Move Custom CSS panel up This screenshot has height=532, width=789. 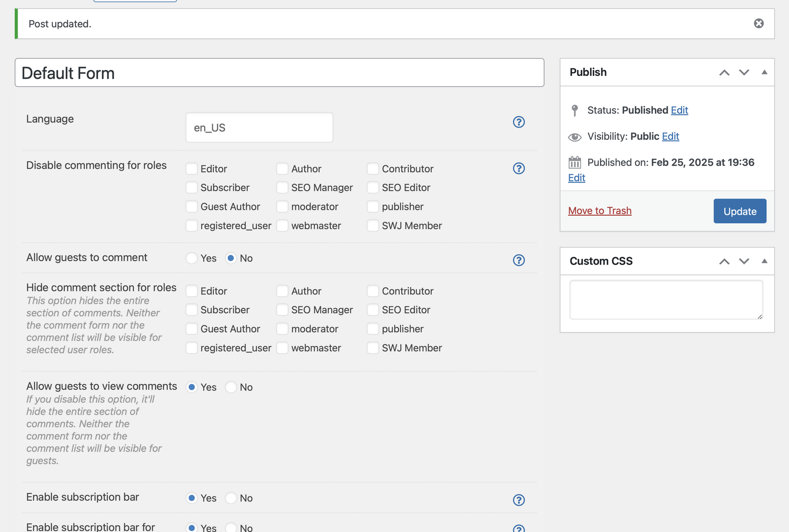point(724,261)
